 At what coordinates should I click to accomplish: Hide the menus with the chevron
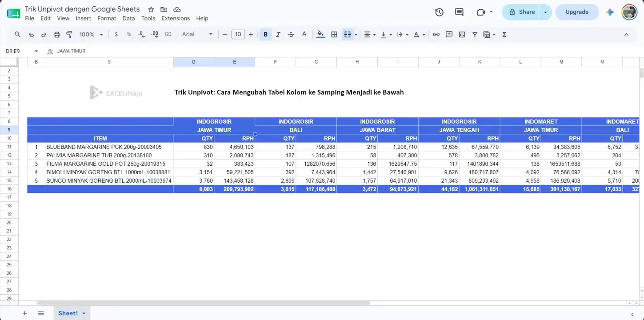(x=626, y=34)
